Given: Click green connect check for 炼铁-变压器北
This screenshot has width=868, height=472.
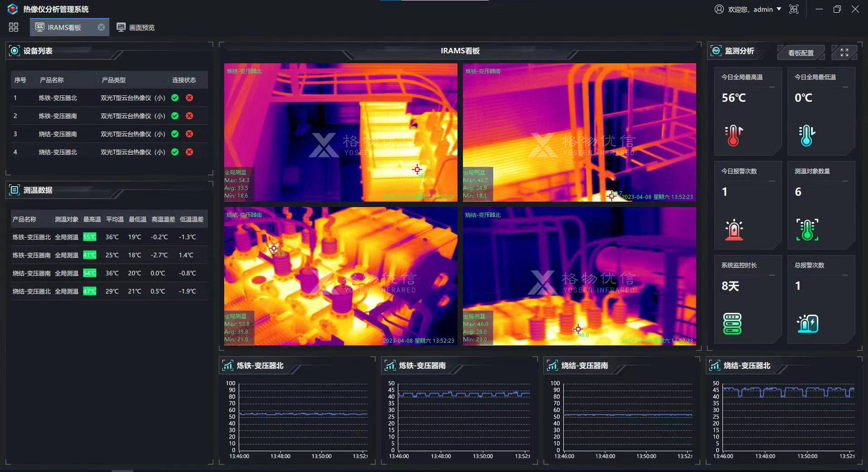Looking at the screenshot, I should click(x=175, y=98).
